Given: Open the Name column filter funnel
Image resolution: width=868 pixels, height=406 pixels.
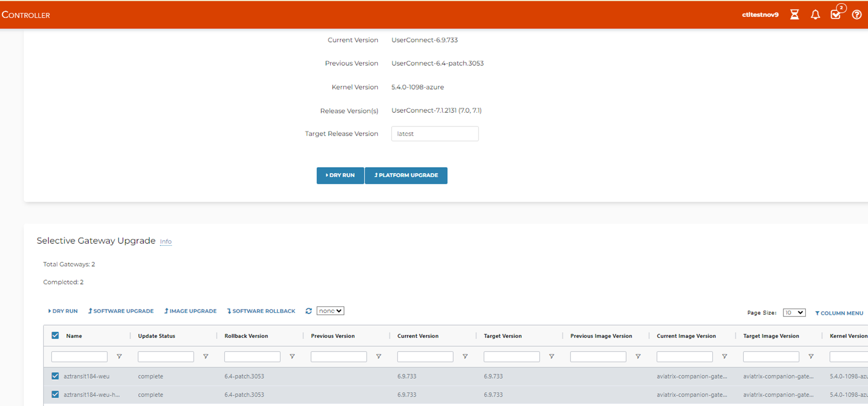Looking at the screenshot, I should 119,357.
